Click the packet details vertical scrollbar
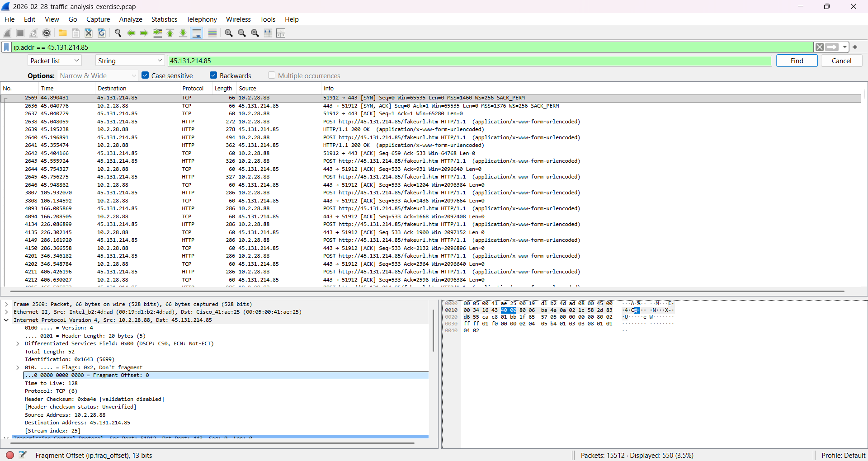The image size is (868, 461). click(433, 330)
